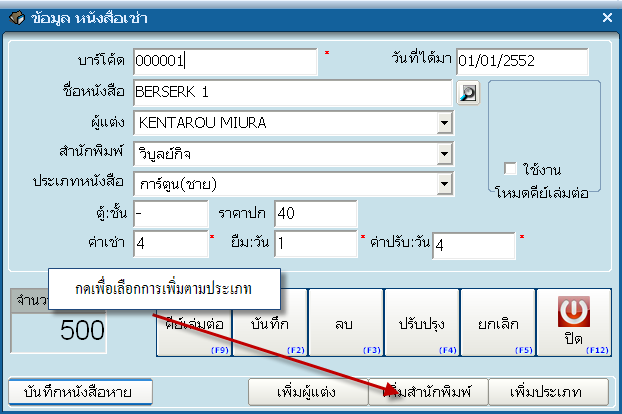Click the บันทึกหนังสือหาย button

coord(80,392)
